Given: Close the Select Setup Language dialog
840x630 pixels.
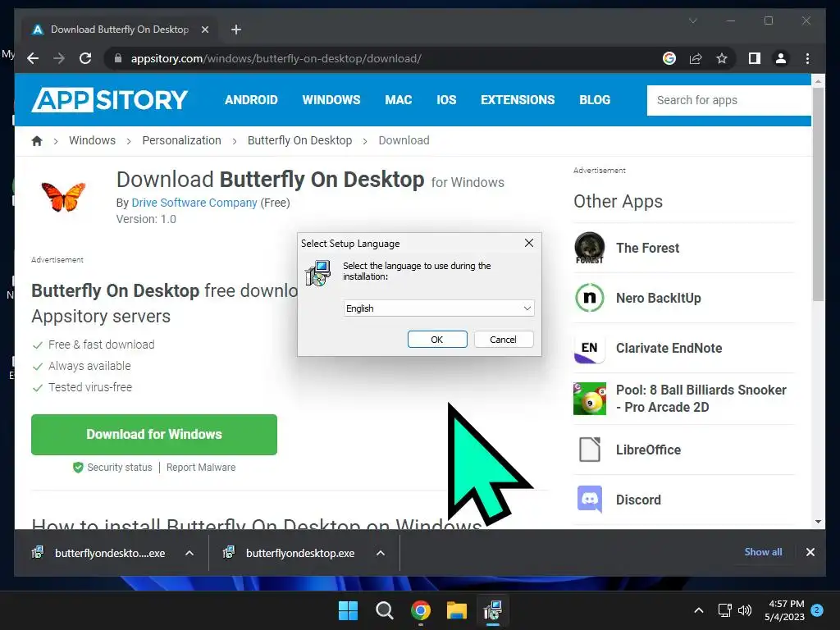Looking at the screenshot, I should tap(529, 243).
